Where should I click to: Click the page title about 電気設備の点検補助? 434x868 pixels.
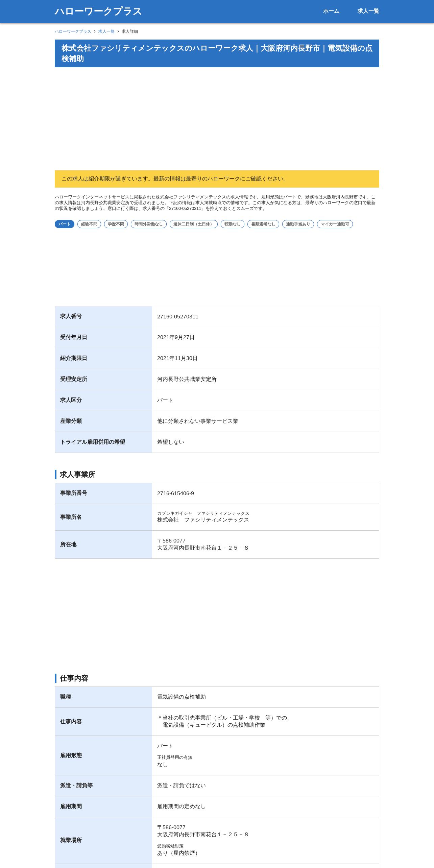click(217, 53)
